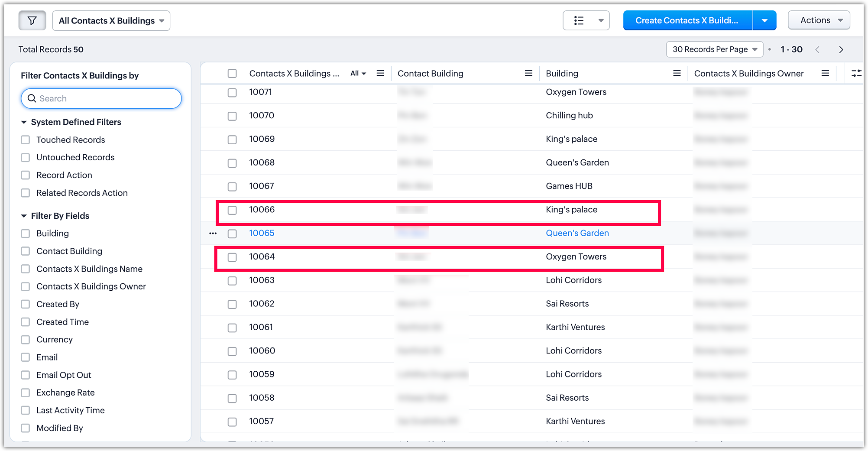Select the checkbox for record 10066

[232, 210]
